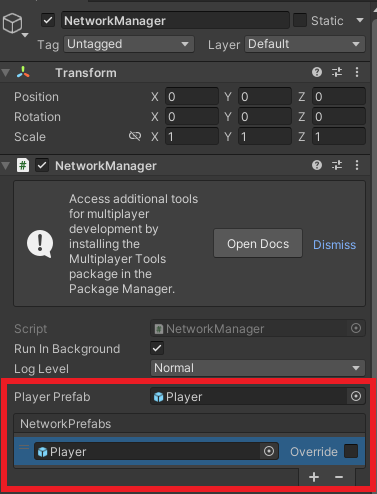Open NetworkManager component help reference
This screenshot has width=377, height=494.
(x=317, y=165)
